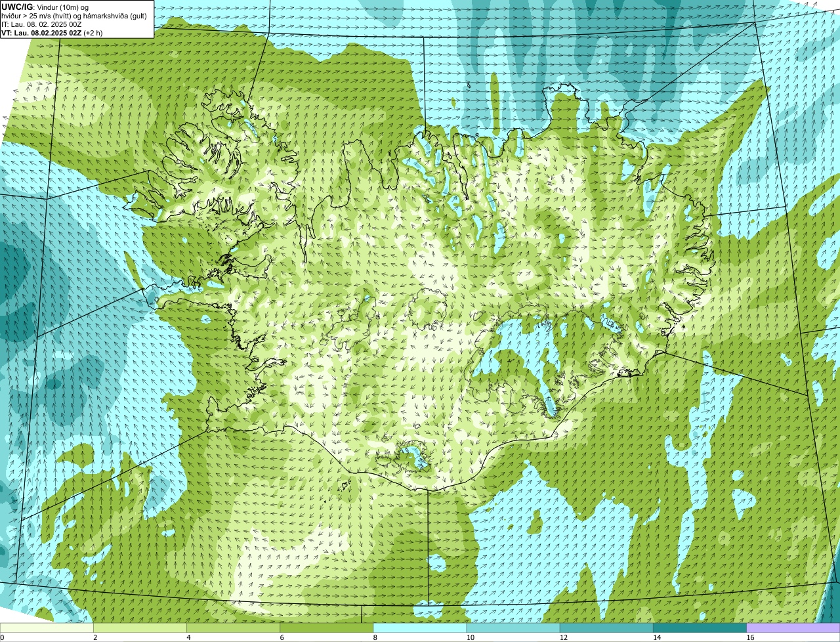Click the '8' tick label on the color scale
This screenshot has height=642, width=840.
pyautogui.click(x=375, y=637)
